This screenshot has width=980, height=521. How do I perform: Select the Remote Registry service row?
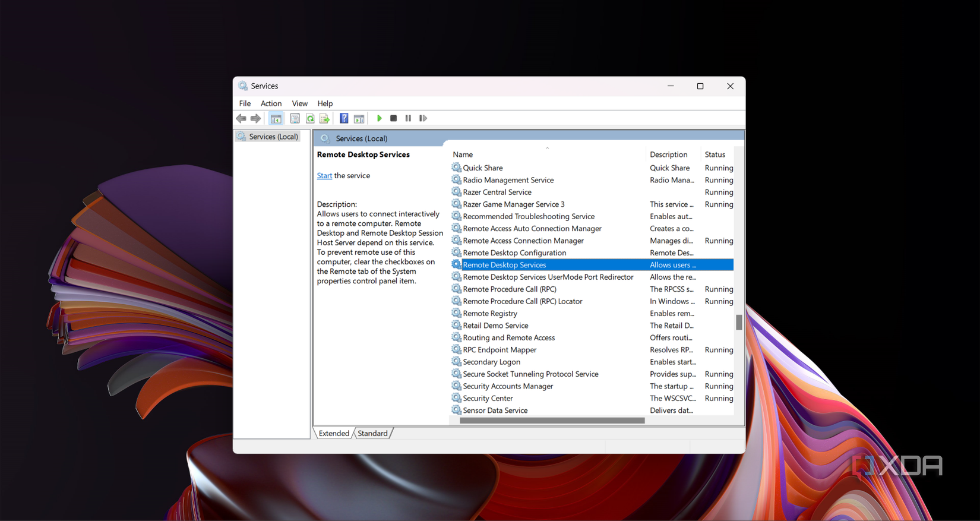(490, 313)
